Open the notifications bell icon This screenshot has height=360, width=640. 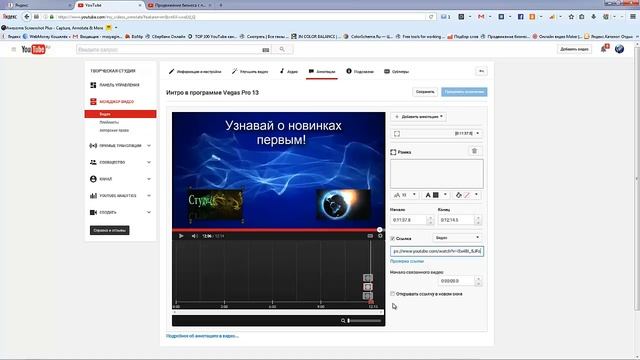click(604, 49)
